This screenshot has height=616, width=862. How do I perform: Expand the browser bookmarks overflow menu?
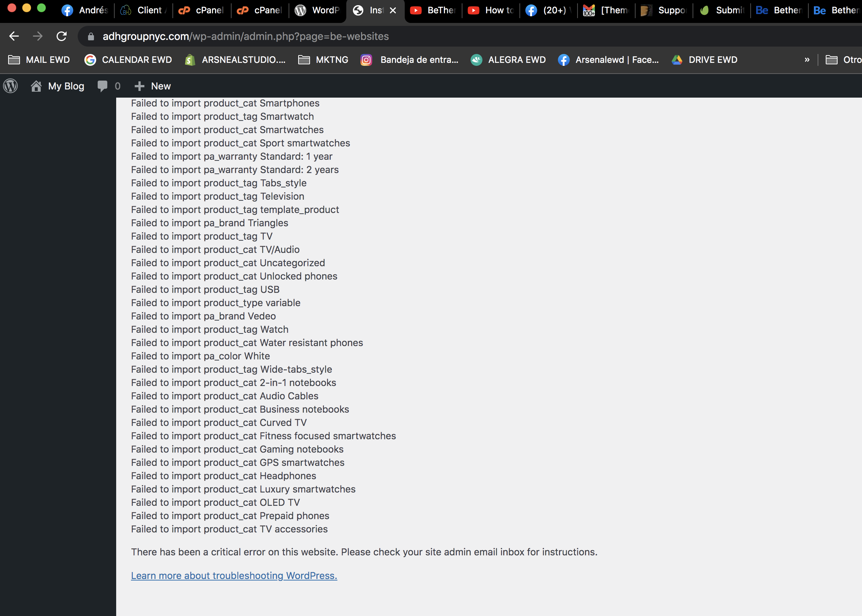807,59
